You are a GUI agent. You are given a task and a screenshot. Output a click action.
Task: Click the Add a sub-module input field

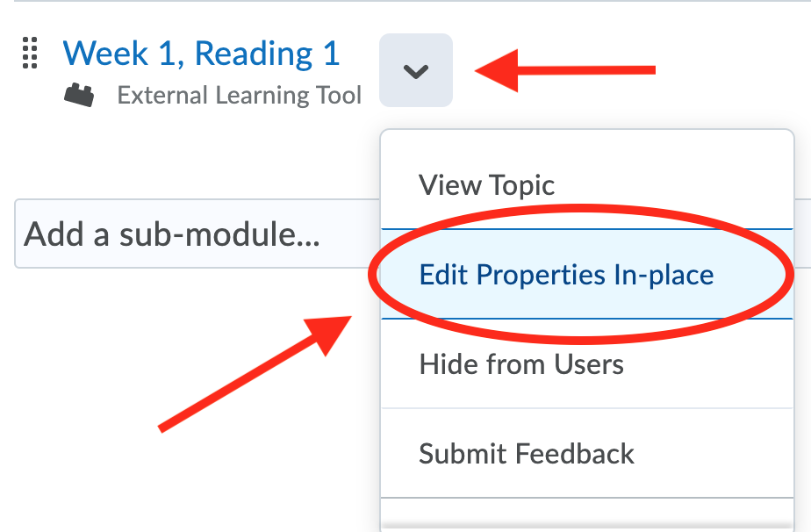click(x=176, y=234)
